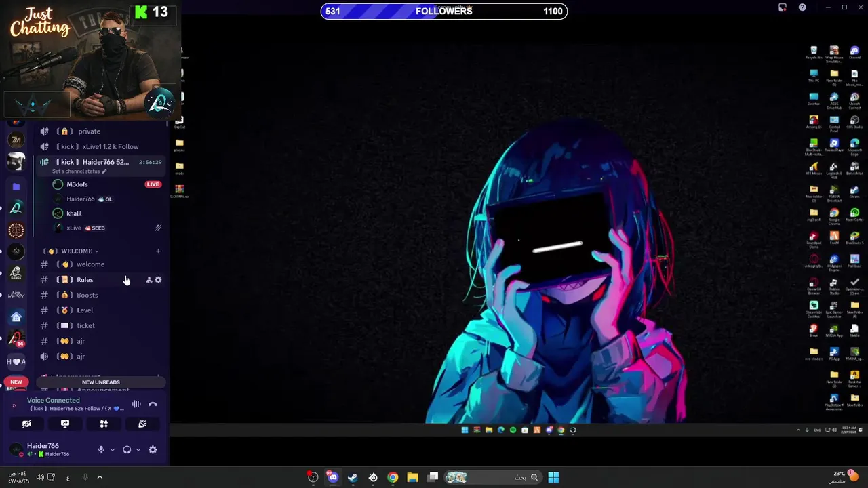The height and width of the screenshot is (488, 868).
Task: Open Steam from the bottom taskbar
Action: pos(353,477)
